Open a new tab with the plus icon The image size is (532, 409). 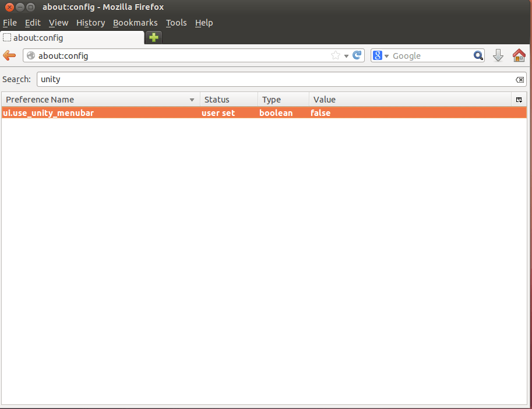[x=153, y=37]
